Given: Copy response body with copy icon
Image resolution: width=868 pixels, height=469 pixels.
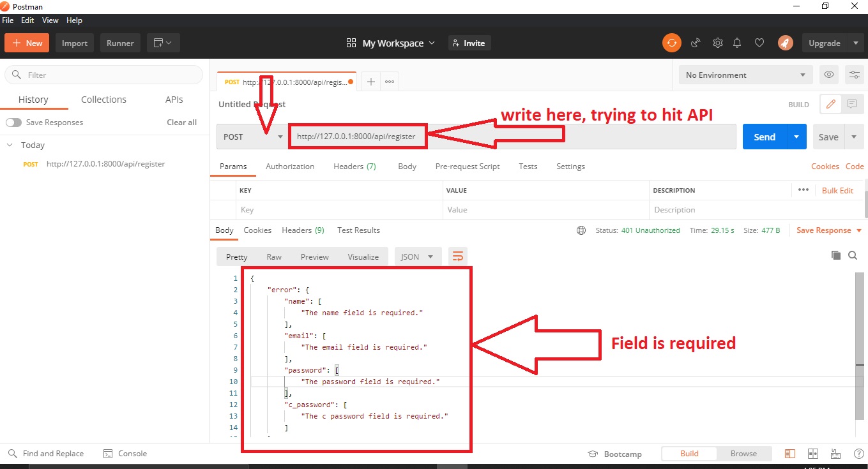Looking at the screenshot, I should click(x=835, y=255).
